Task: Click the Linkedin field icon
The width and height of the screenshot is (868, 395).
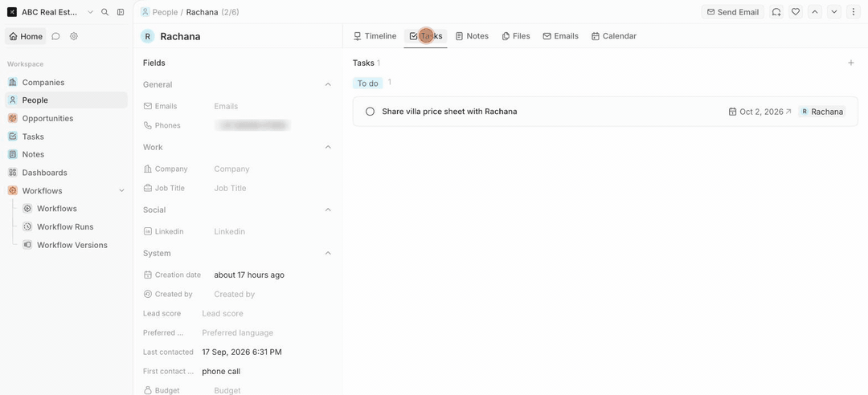Action: (x=147, y=231)
